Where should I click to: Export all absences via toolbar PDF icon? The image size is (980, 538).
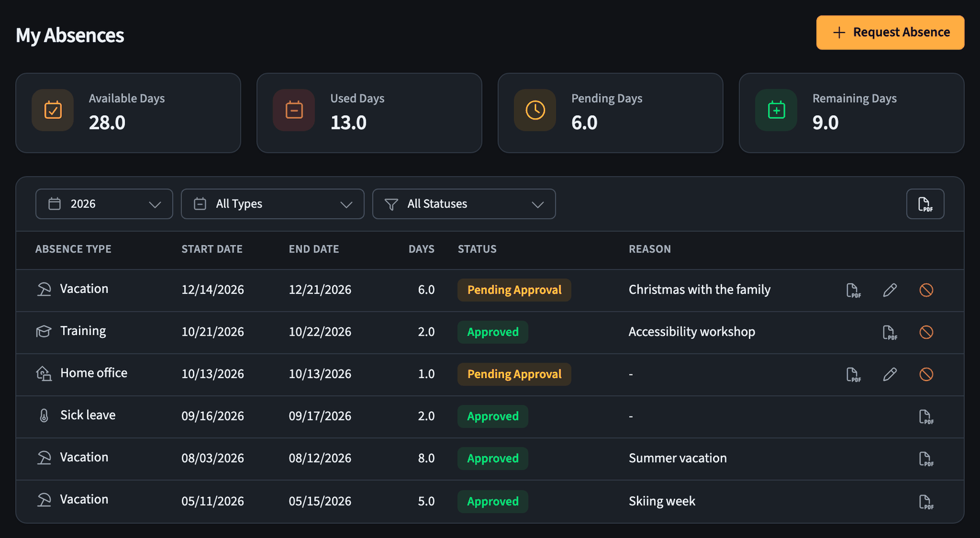925,204
